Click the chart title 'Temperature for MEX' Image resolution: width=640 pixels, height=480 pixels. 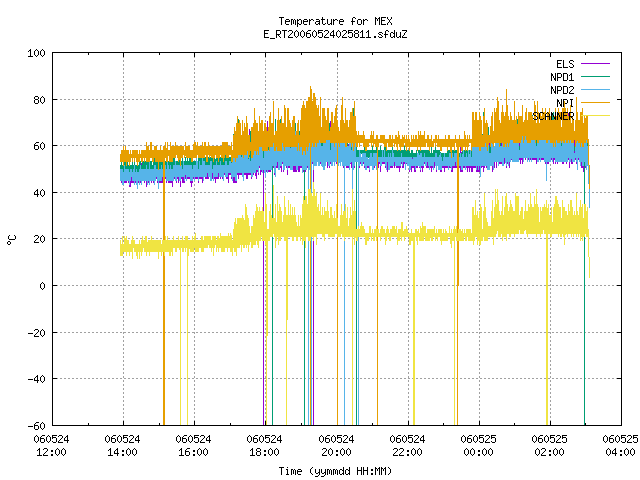click(x=335, y=21)
